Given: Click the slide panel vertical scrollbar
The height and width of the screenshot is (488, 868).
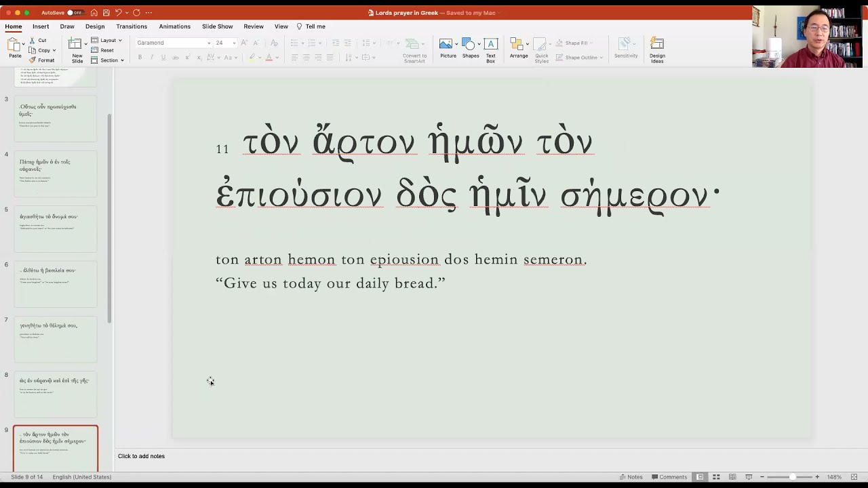Looking at the screenshot, I should pos(109,217).
